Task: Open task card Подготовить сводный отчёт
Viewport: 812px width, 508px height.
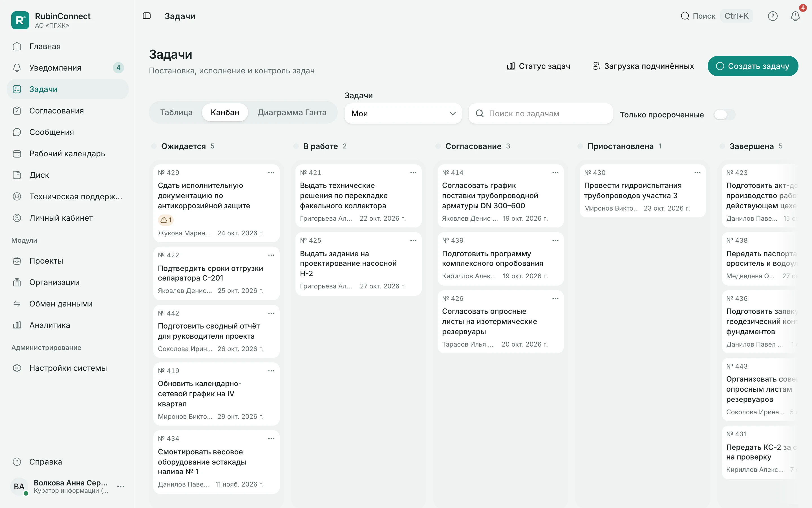Action: coord(217,331)
